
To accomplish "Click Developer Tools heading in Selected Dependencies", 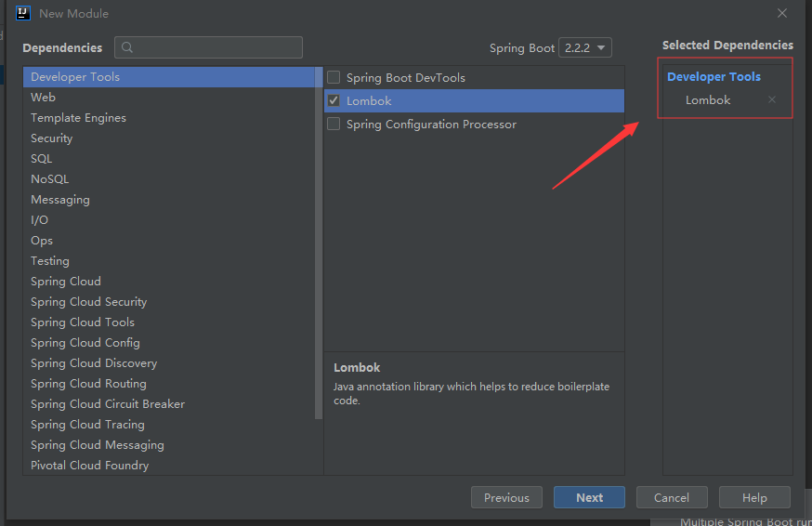I will pos(714,77).
